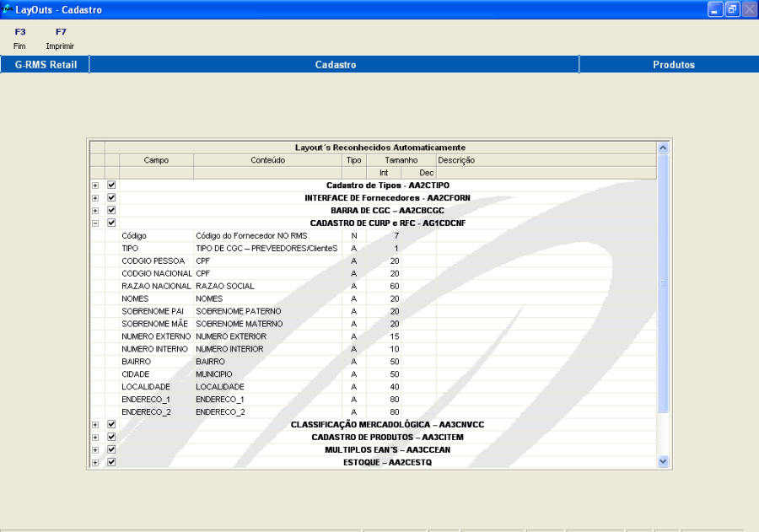Minimize the LayOuts Cadastro window

pos(715,9)
